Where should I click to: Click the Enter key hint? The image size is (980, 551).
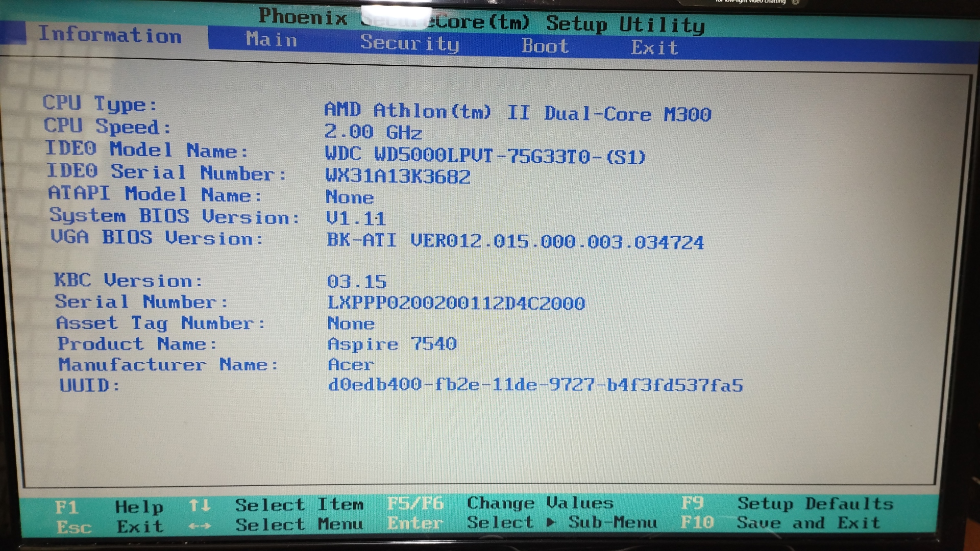(x=415, y=523)
